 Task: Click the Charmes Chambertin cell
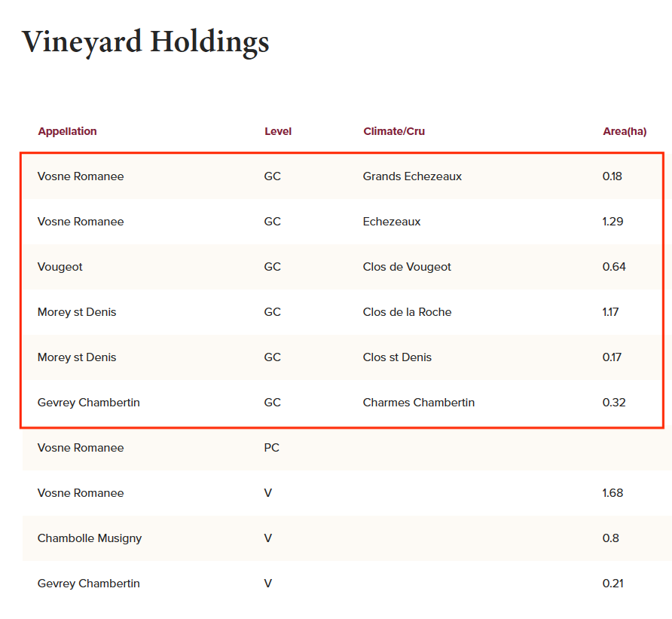[x=418, y=403]
